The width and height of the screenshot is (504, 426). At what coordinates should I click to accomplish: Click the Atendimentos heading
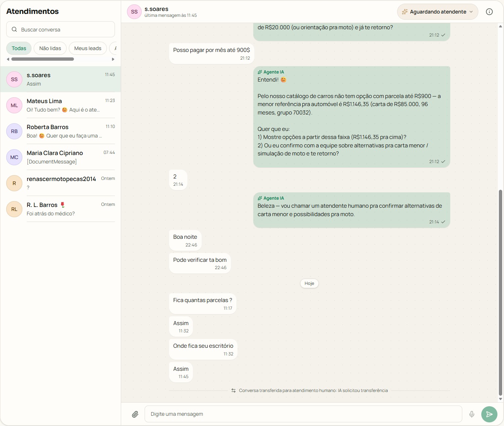coord(33,11)
